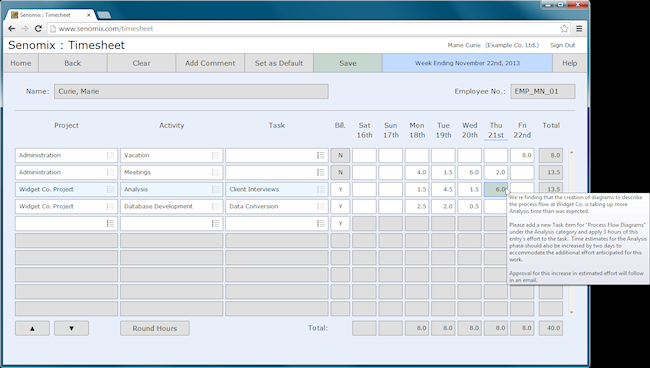650x368 pixels.
Task: Choose Set as Default
Action: click(x=279, y=63)
